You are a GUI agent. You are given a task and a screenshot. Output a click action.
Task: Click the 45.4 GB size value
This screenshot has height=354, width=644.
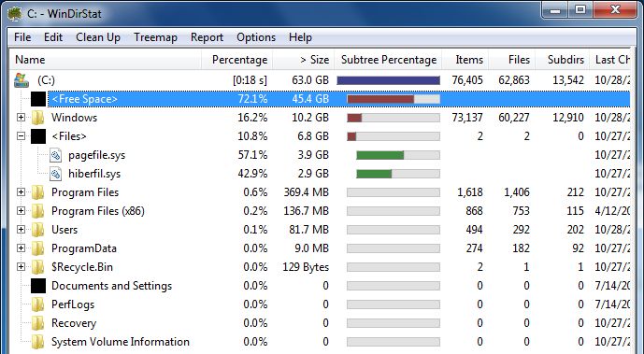click(x=310, y=99)
